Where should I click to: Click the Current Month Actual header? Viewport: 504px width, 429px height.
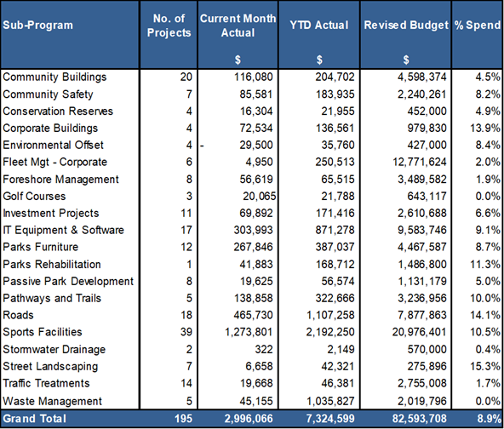click(x=238, y=26)
